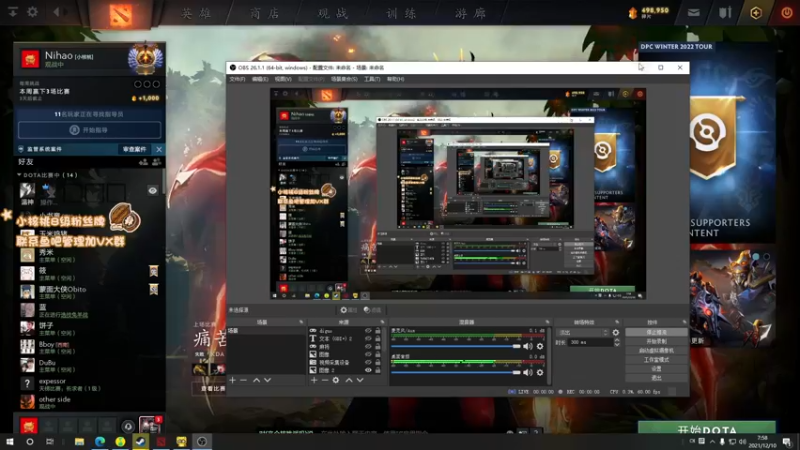This screenshot has width=800, height=450.
Task: Open Dota settings gear icon
Action: (32, 11)
